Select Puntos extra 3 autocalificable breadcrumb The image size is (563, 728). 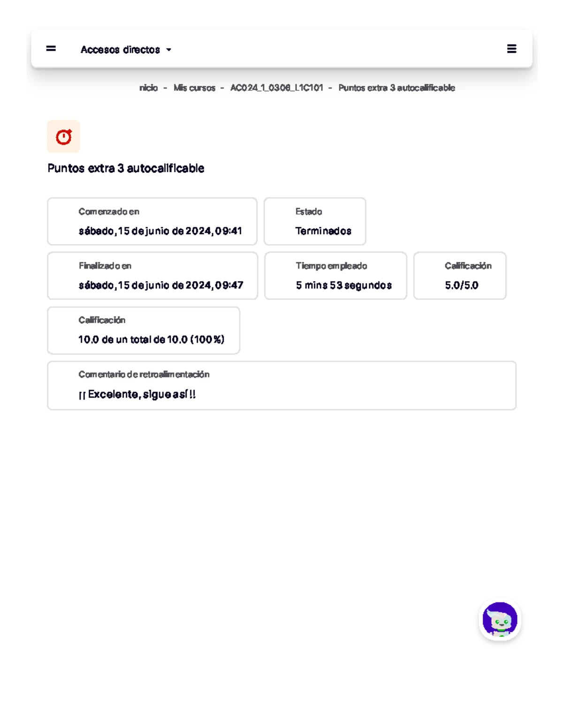pos(396,88)
